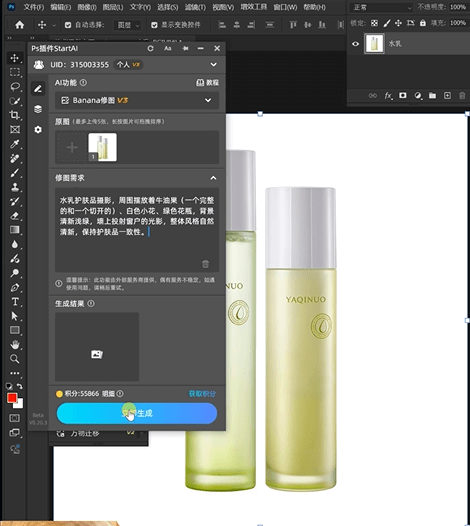This screenshot has height=526, width=470.
Task: Collapse the 修图需求 section
Action: tap(213, 178)
